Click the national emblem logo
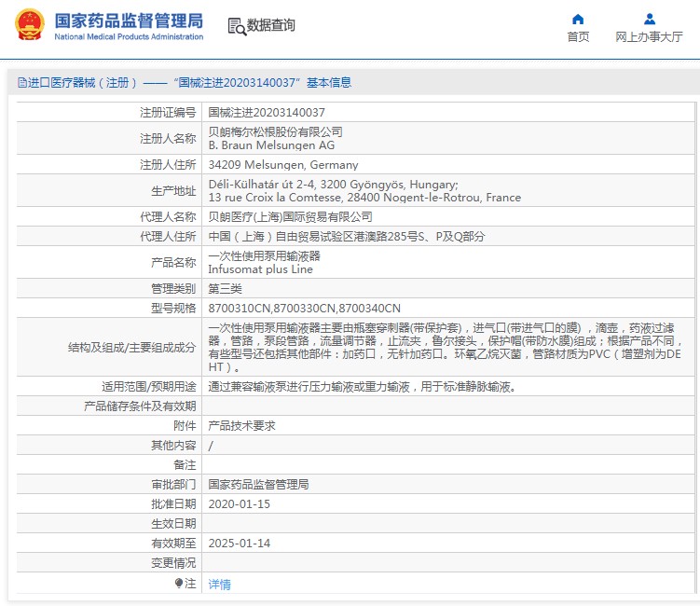Image resolution: width=700 pixels, height=606 pixels. 30,25
